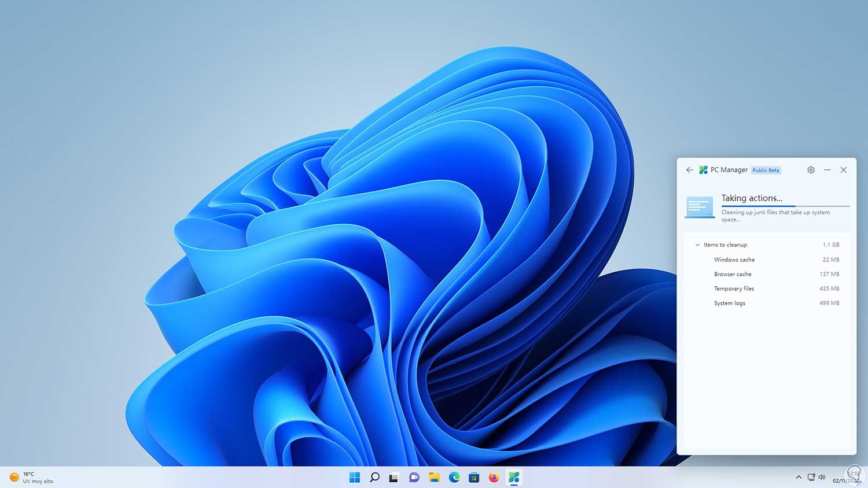Image resolution: width=868 pixels, height=488 pixels.
Task: Launch Microsoft Edge
Action: (454, 477)
